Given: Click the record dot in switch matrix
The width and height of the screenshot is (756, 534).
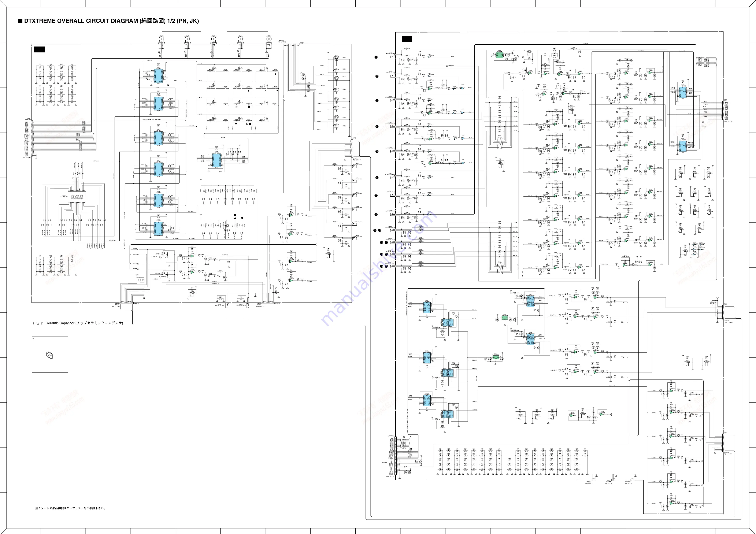Looking at the screenshot, I should (x=249, y=107).
